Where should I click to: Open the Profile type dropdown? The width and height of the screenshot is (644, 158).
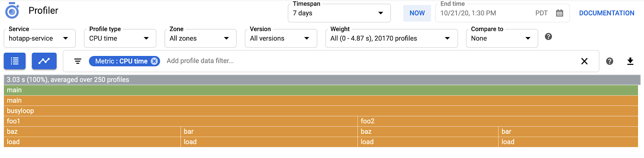pos(120,38)
